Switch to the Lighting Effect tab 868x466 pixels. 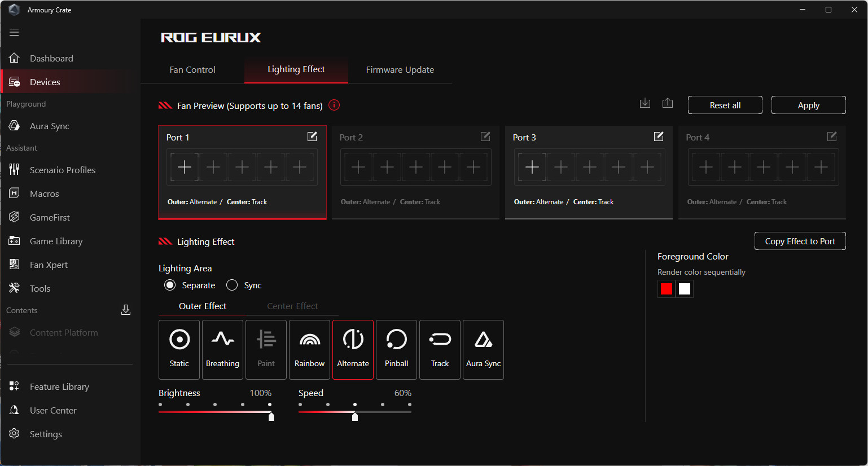pos(296,69)
